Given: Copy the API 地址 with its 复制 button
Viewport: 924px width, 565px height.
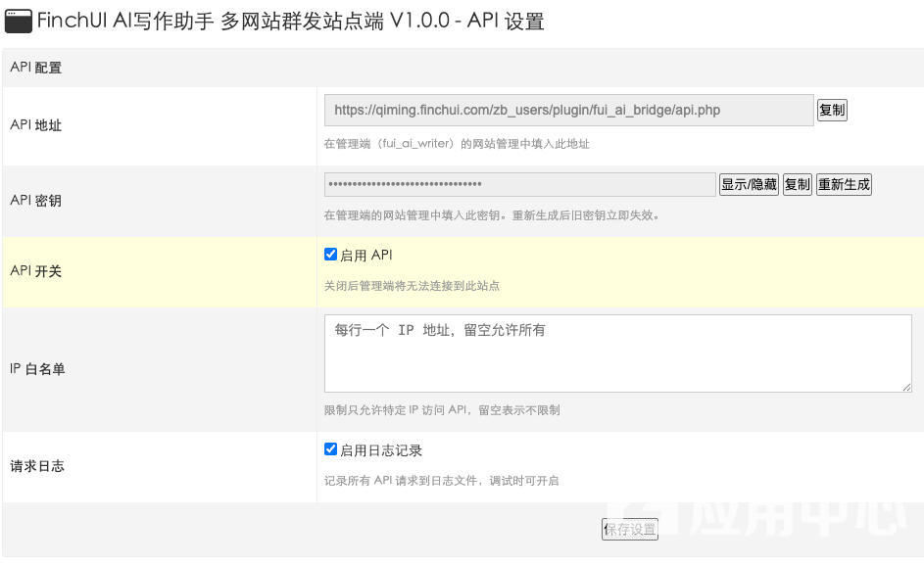Looking at the screenshot, I should [831, 111].
